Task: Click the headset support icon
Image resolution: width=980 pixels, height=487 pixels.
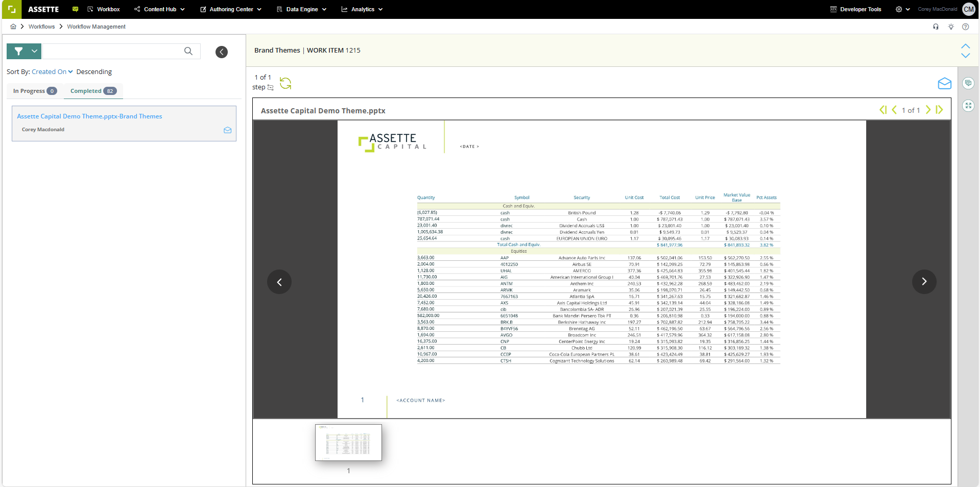Action: click(x=936, y=27)
